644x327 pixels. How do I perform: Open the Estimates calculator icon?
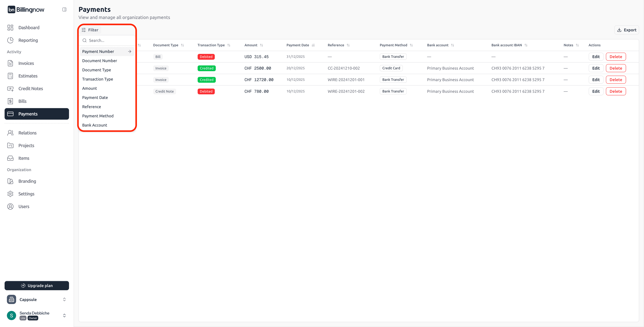pyautogui.click(x=10, y=76)
